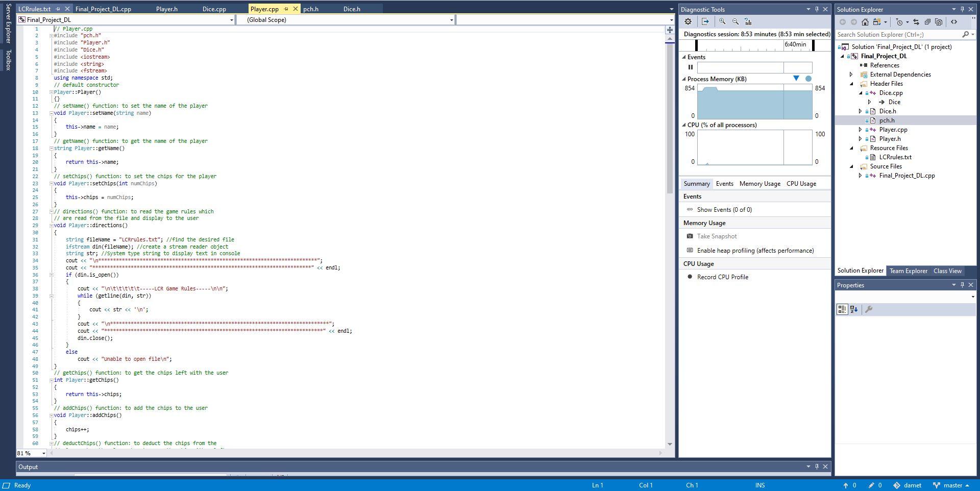980x491 pixels.
Task: Collapse the Header Files folder
Action: [x=850, y=83]
